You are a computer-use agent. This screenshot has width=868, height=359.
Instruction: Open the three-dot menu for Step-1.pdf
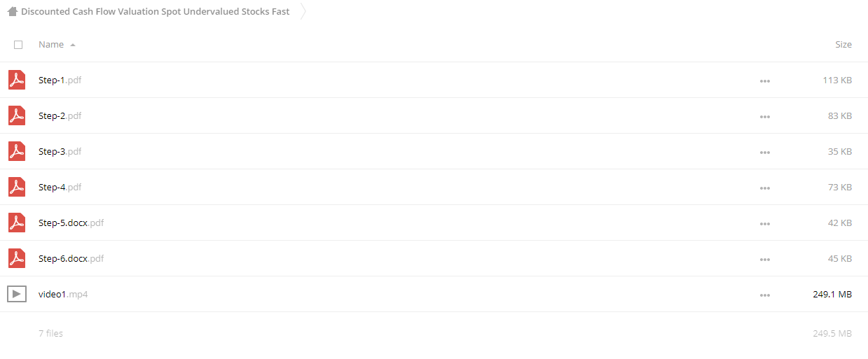click(765, 81)
